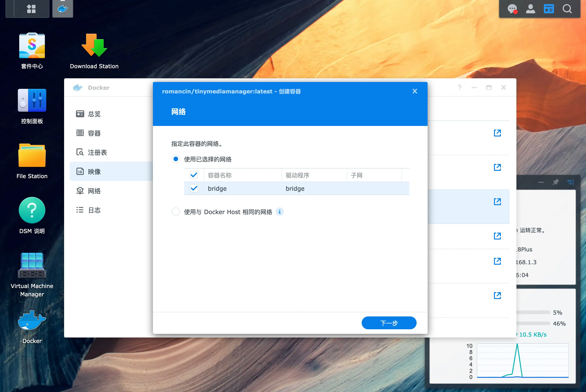
Task: Toggle the select-all checkbox in network table header
Action: click(194, 175)
